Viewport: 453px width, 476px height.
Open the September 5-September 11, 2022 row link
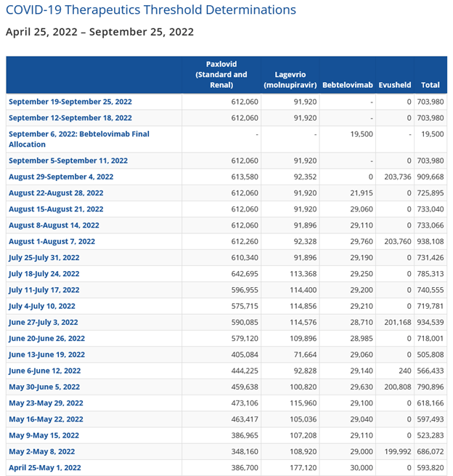[68, 161]
